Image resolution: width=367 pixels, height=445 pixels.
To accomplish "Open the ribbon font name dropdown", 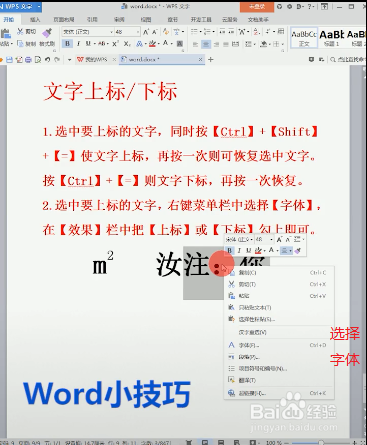I will [x=111, y=32].
